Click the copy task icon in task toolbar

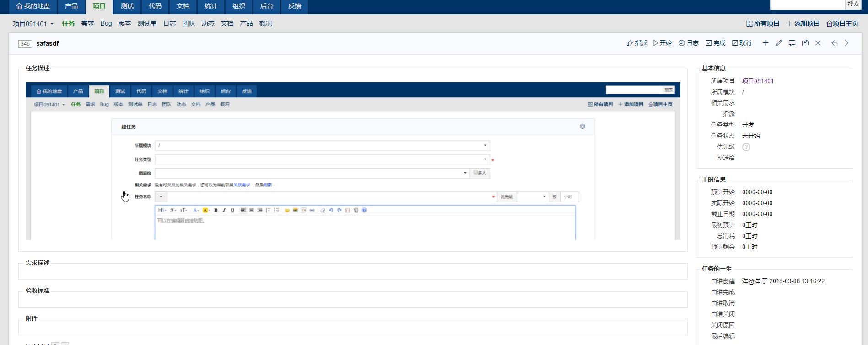tap(805, 43)
